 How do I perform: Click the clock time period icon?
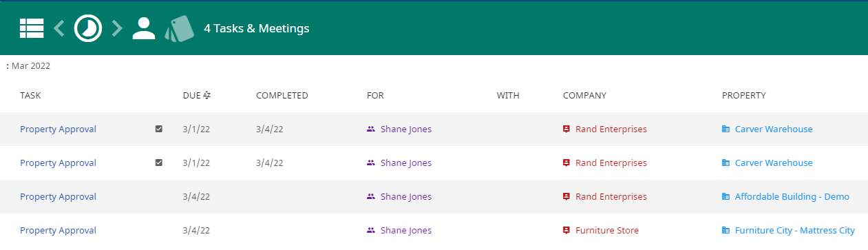88,28
